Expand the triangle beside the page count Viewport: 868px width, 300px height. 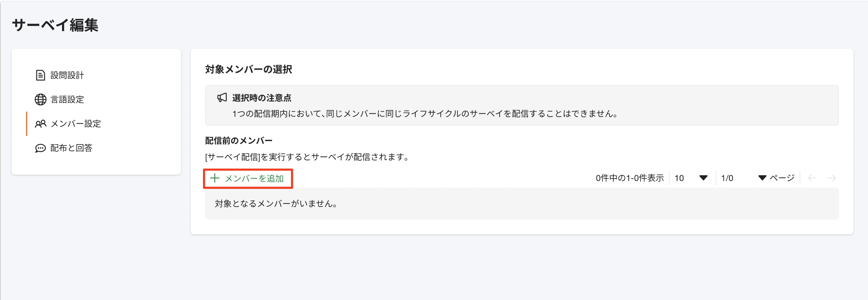762,178
